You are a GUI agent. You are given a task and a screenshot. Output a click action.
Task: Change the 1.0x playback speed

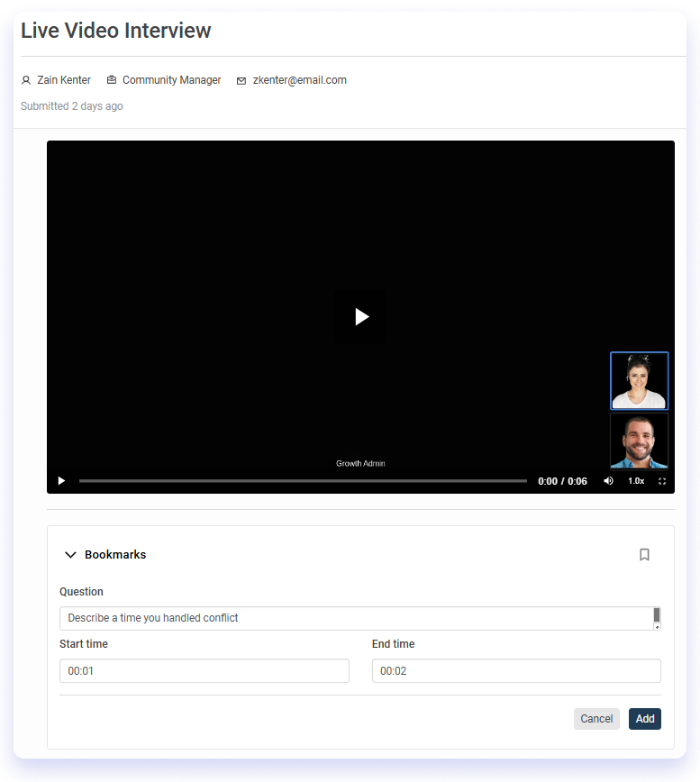pyautogui.click(x=636, y=481)
